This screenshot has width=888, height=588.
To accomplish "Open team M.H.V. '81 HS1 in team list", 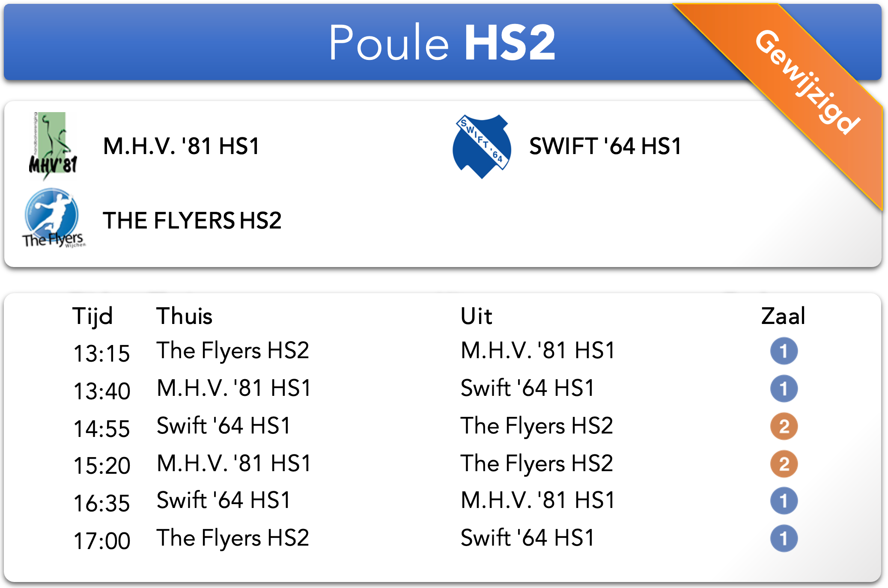I will [x=181, y=146].
